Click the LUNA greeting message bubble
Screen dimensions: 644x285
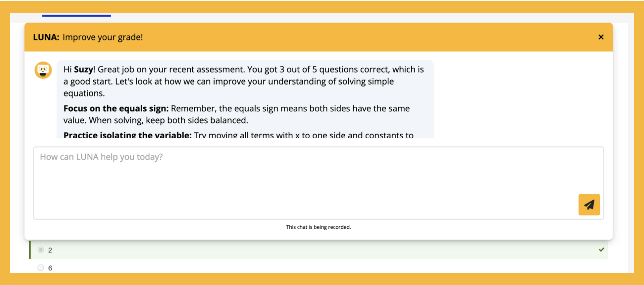point(245,99)
